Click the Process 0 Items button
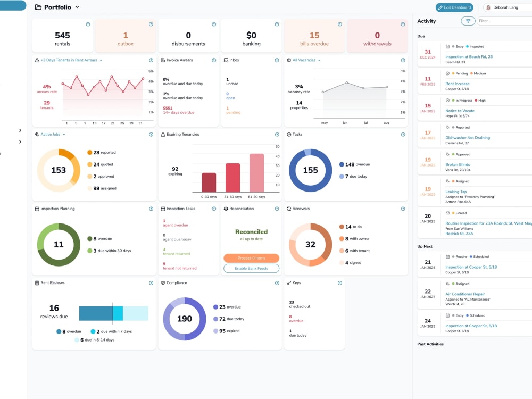The width and height of the screenshot is (532, 399). coord(252,258)
